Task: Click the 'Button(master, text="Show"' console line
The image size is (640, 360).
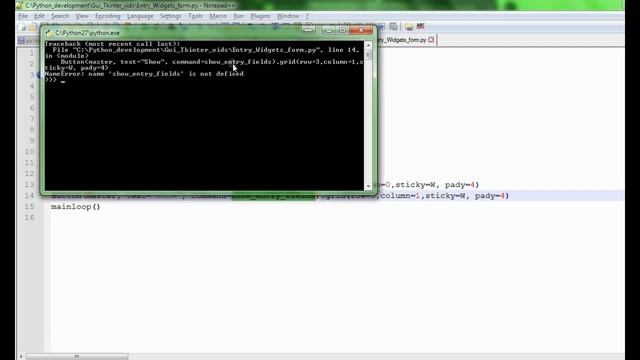Action: [x=212, y=62]
